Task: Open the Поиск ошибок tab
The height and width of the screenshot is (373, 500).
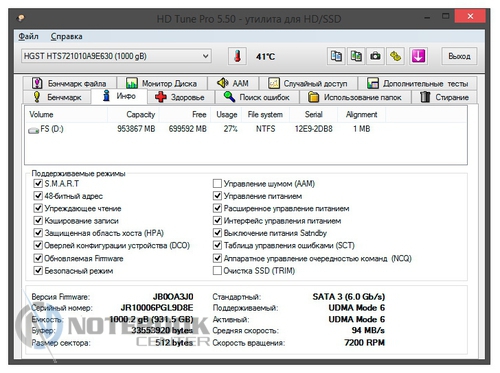Action: [x=257, y=97]
